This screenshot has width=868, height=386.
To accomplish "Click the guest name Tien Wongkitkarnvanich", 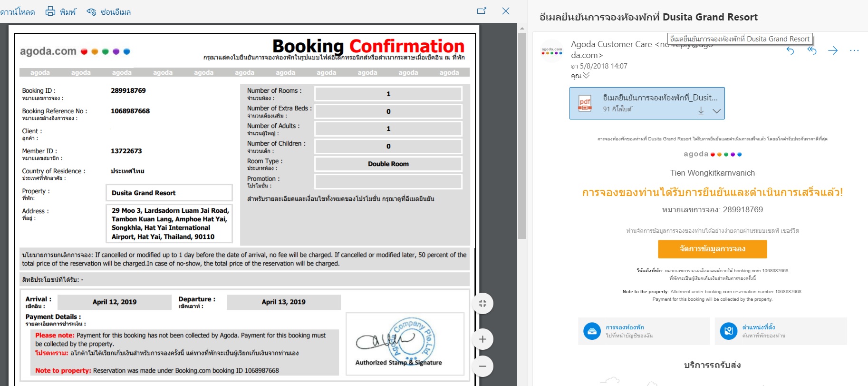I will point(712,173).
